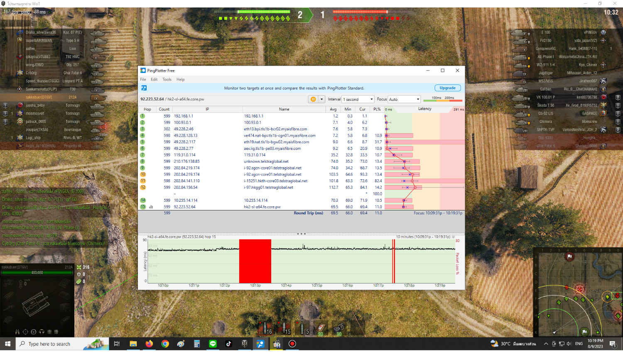Open the notification center icon

[612, 344]
